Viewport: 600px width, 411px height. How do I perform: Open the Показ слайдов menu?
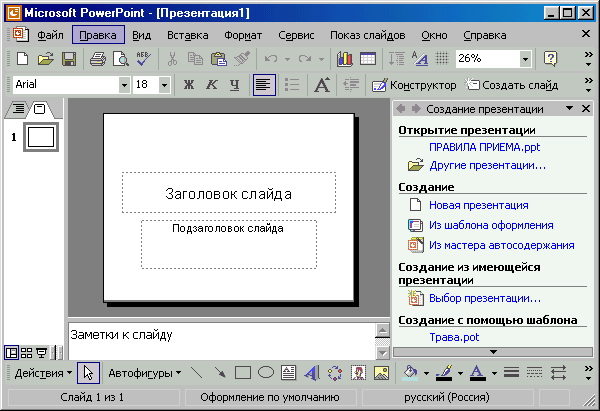click(x=367, y=35)
